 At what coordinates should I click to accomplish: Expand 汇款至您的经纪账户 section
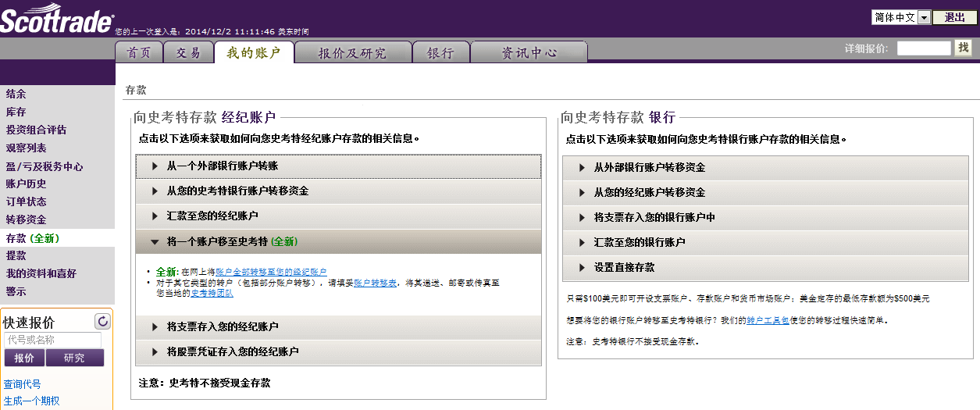point(338,216)
